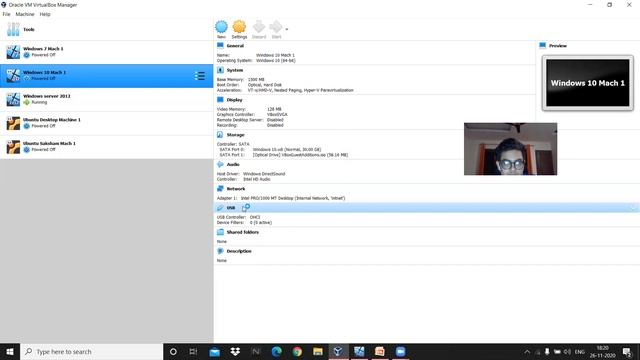
Task: Click the Preview panel monitor icon
Action: tap(542, 46)
